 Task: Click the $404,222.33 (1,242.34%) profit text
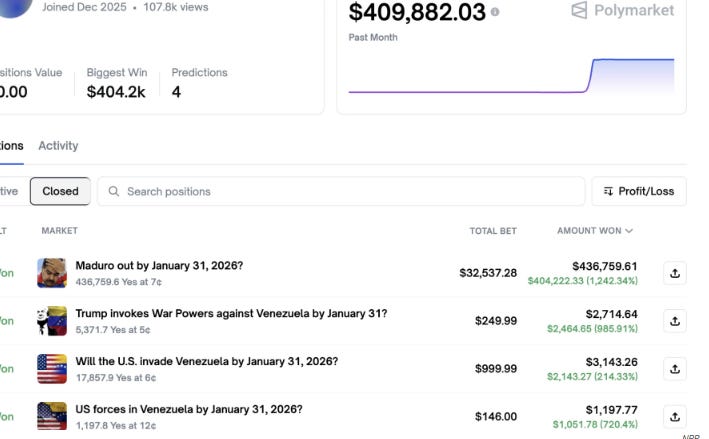click(583, 281)
